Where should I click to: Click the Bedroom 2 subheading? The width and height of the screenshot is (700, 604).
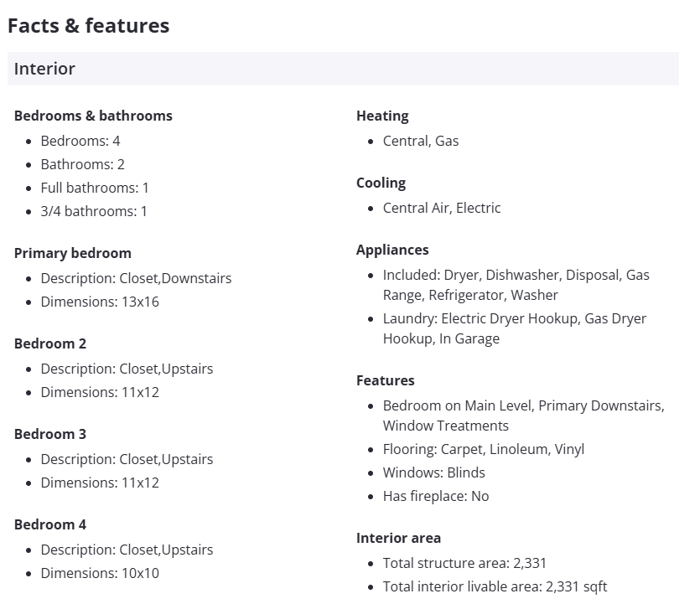coord(50,343)
